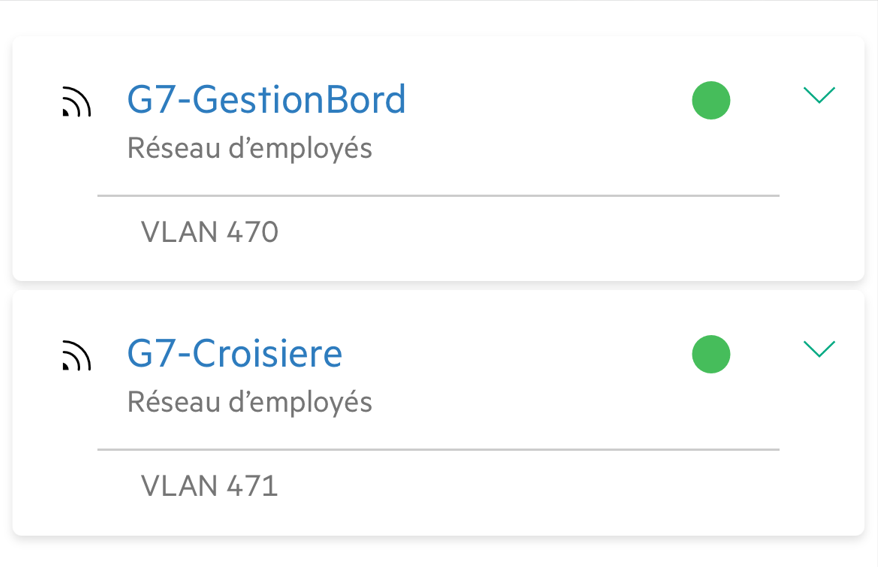Click empty space right of VLAN 471
878x567 pixels.
(x=550, y=487)
